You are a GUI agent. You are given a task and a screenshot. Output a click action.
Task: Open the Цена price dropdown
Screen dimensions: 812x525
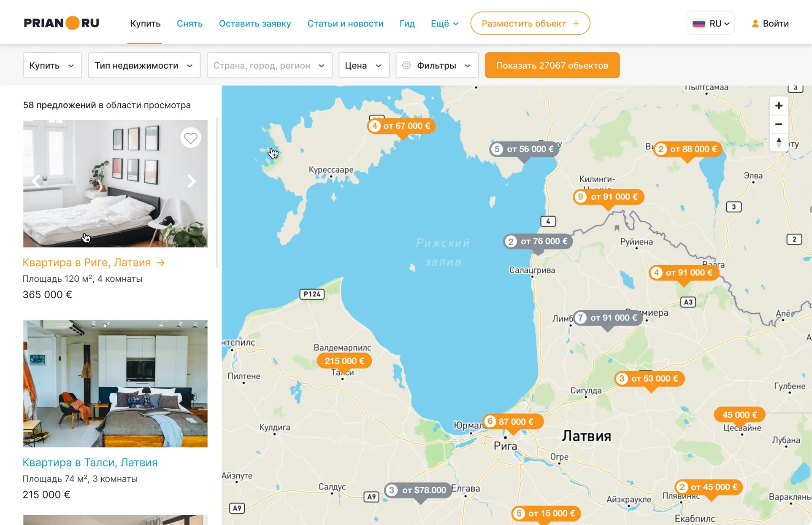363,65
